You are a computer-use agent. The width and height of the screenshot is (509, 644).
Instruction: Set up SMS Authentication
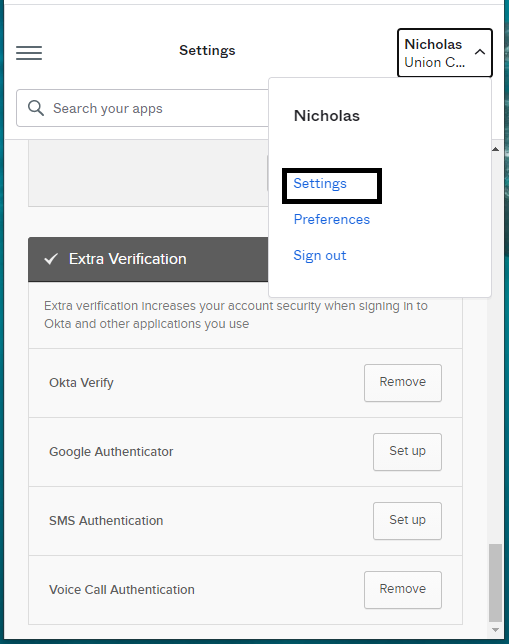pos(407,520)
